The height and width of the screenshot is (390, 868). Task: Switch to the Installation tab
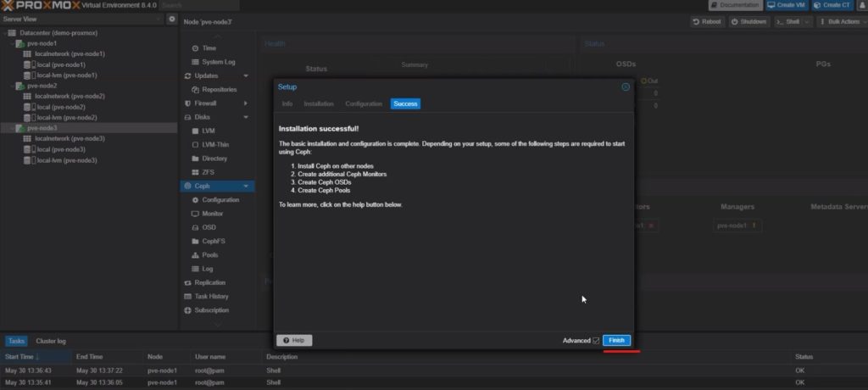coord(319,103)
